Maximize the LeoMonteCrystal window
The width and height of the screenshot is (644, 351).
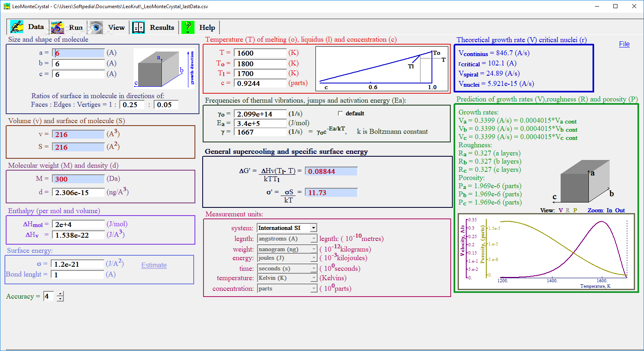(x=615, y=6)
